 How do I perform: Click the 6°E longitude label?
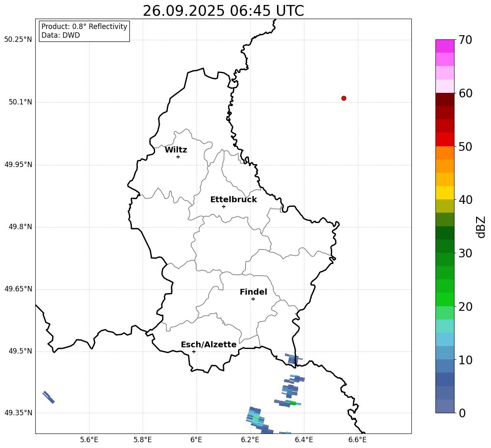[196, 440]
